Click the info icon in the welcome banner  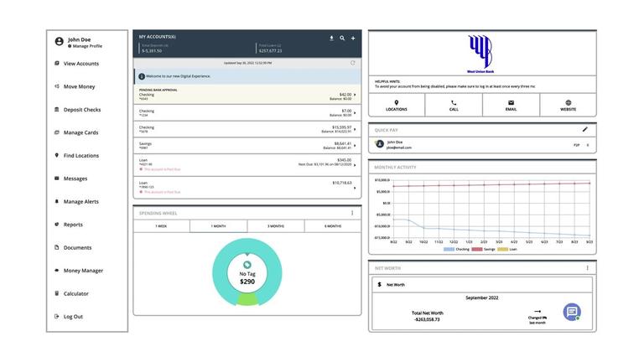(x=142, y=76)
